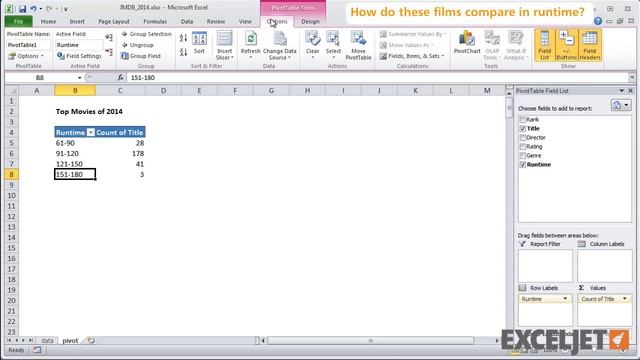
Task: Open Summarize Values By menu
Action: 413,34
